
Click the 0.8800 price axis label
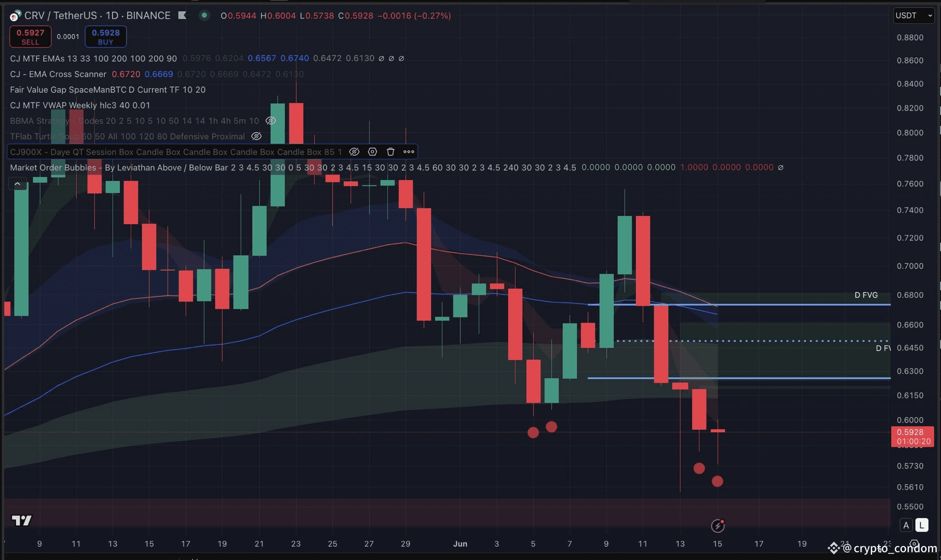(x=910, y=38)
